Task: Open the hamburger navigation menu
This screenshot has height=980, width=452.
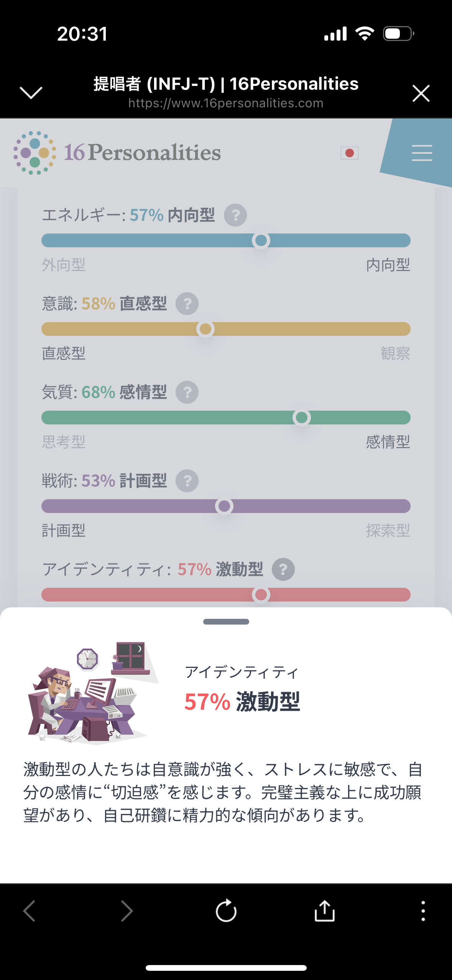Action: coord(422,153)
